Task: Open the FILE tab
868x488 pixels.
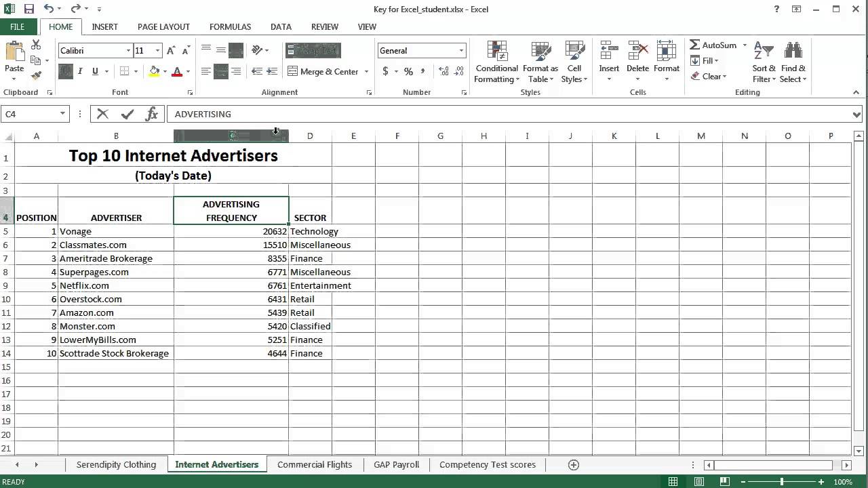Action: click(x=17, y=26)
